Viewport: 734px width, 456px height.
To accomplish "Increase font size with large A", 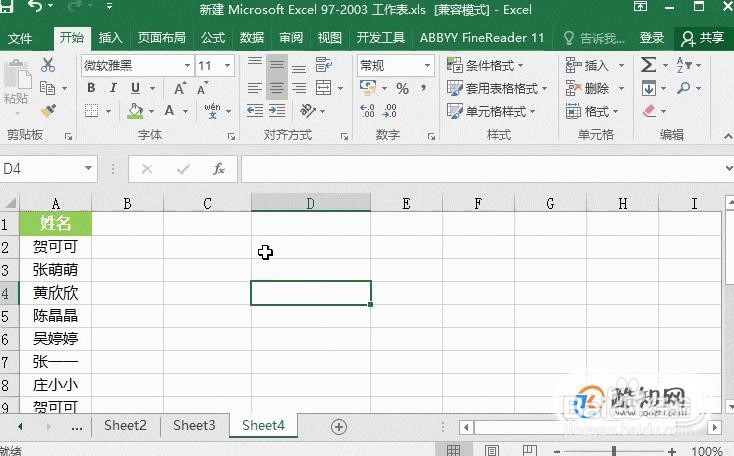I will pos(180,88).
